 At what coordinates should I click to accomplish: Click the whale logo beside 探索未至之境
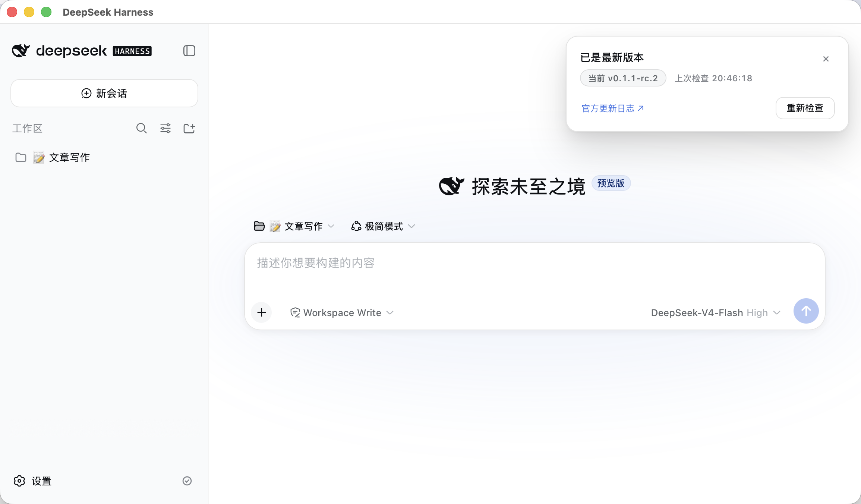[x=451, y=186]
